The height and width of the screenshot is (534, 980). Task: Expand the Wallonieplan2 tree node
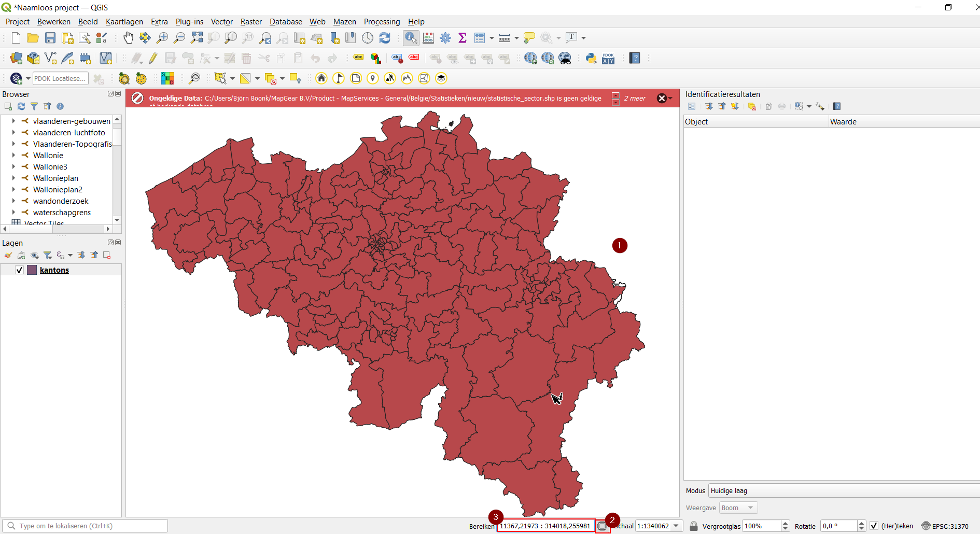13,189
